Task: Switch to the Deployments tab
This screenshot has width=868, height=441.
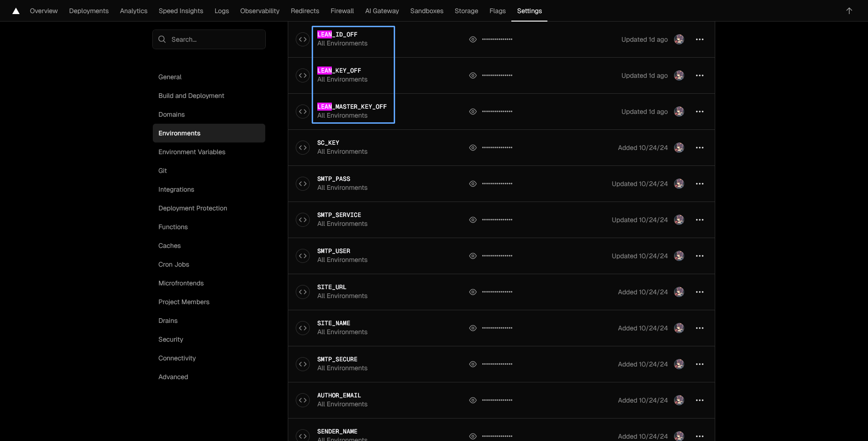Action: (89, 11)
